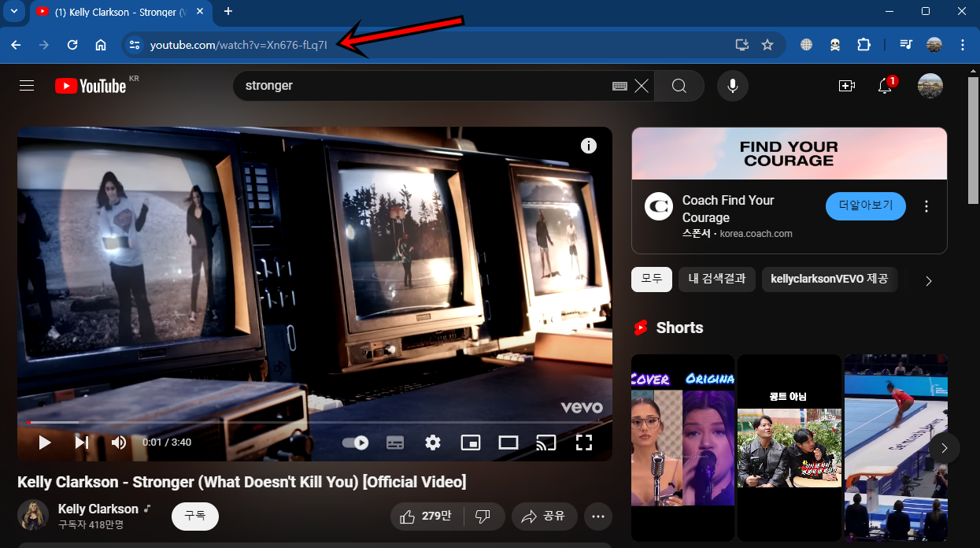The image size is (980, 548).
Task: Open the 콩트 아님 short
Action: pyautogui.click(x=790, y=447)
